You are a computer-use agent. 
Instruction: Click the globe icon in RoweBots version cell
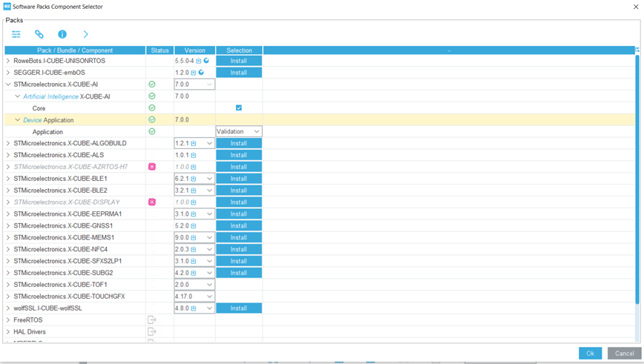[206, 61]
